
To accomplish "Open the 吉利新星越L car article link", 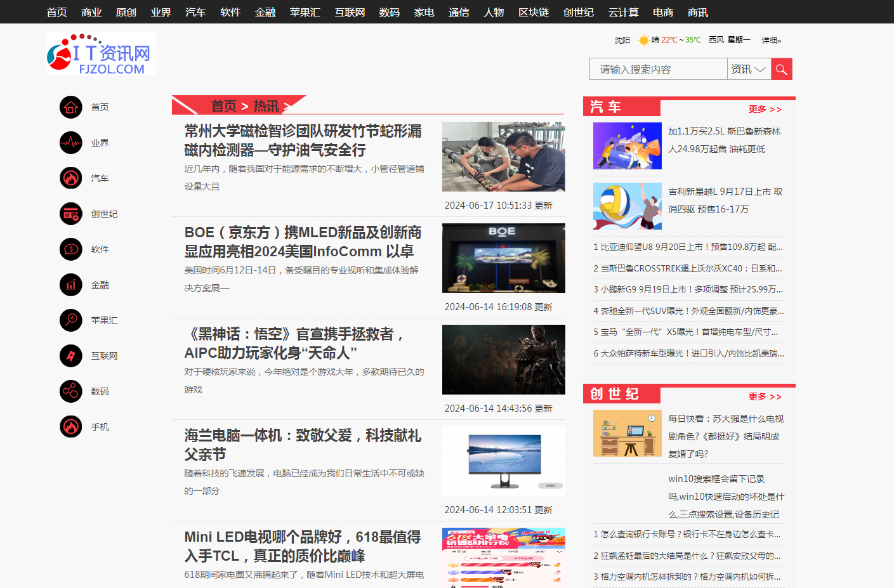I will [725, 200].
